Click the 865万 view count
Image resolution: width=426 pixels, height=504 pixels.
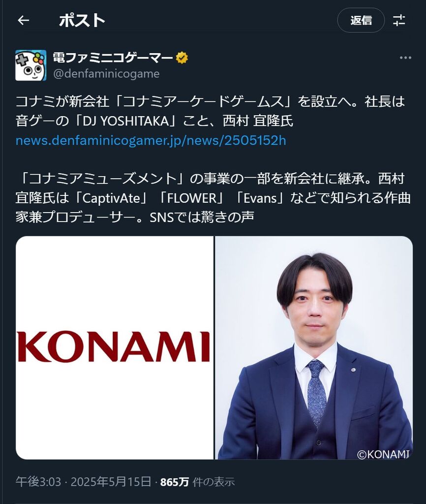pyautogui.click(x=175, y=482)
